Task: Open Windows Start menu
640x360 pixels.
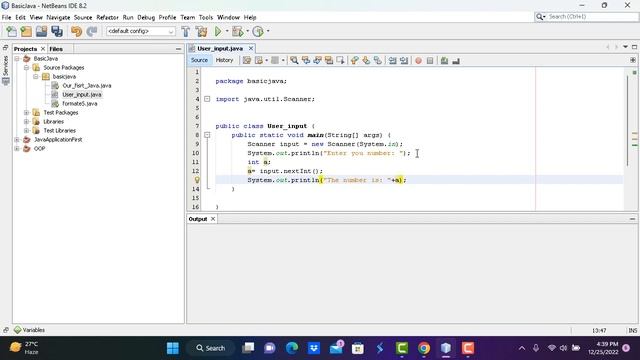Action: [173, 348]
